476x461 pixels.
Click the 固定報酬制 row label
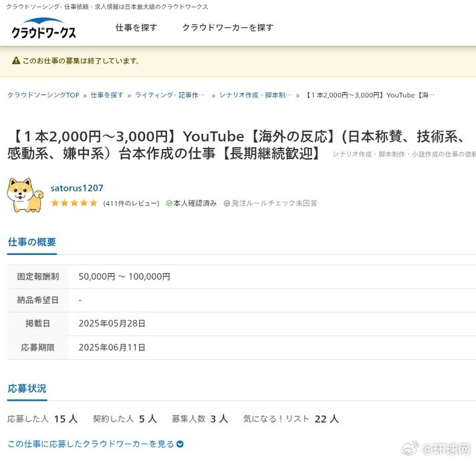pyautogui.click(x=38, y=276)
